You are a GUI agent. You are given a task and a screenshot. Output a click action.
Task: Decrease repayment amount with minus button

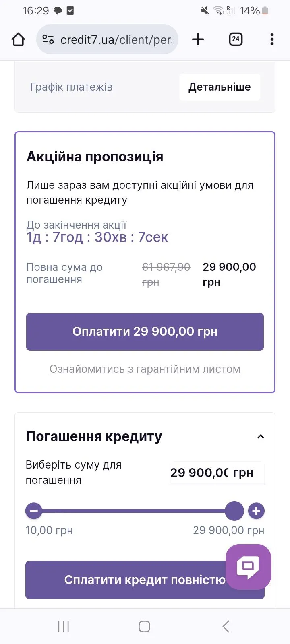[x=34, y=511]
